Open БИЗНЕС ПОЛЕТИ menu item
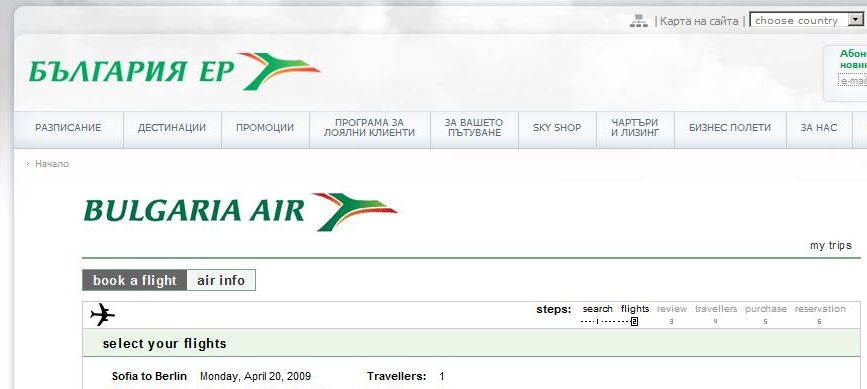Viewport: 867px width, 389px height. (730, 128)
